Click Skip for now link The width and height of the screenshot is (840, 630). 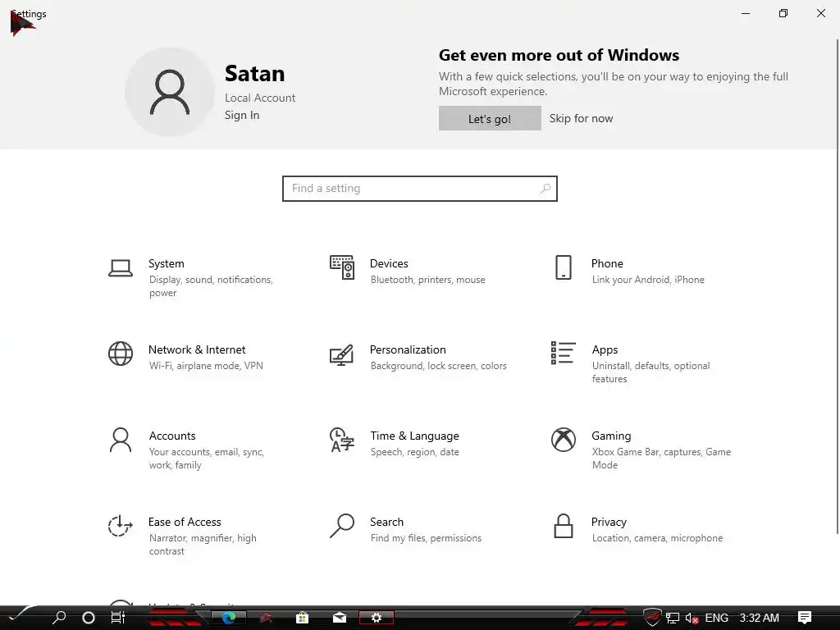pyautogui.click(x=582, y=118)
